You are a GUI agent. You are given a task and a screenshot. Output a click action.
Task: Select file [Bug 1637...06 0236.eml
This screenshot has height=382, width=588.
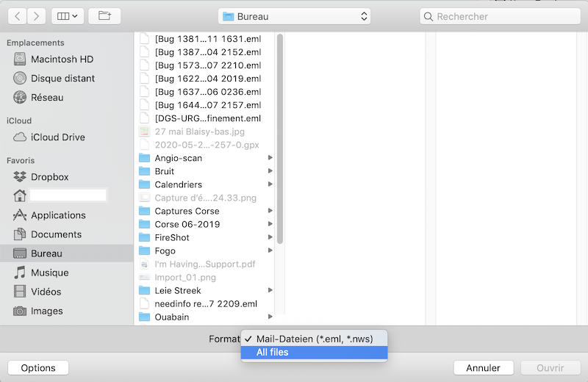tap(204, 92)
